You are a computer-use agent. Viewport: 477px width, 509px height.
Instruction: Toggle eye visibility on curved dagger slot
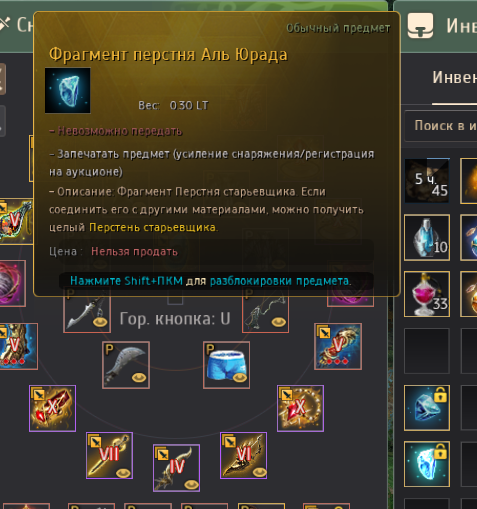point(139,378)
